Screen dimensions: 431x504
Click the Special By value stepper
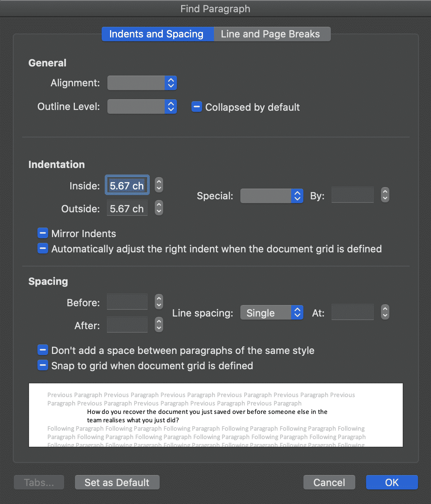pos(385,195)
